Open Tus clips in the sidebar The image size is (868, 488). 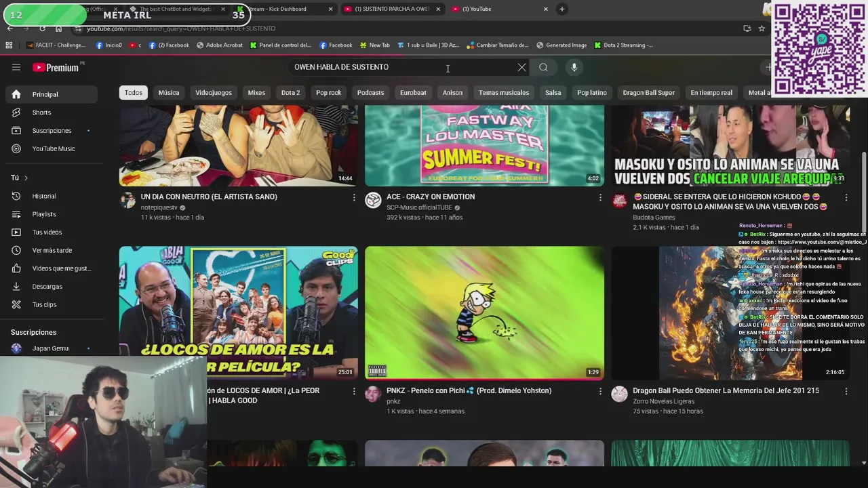click(51, 304)
